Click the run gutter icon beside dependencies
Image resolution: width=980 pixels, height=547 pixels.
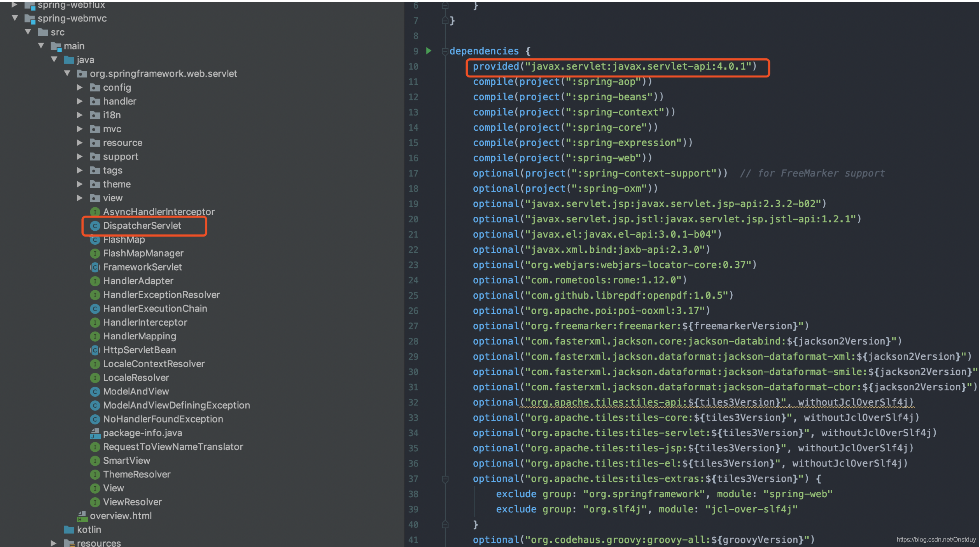(429, 51)
